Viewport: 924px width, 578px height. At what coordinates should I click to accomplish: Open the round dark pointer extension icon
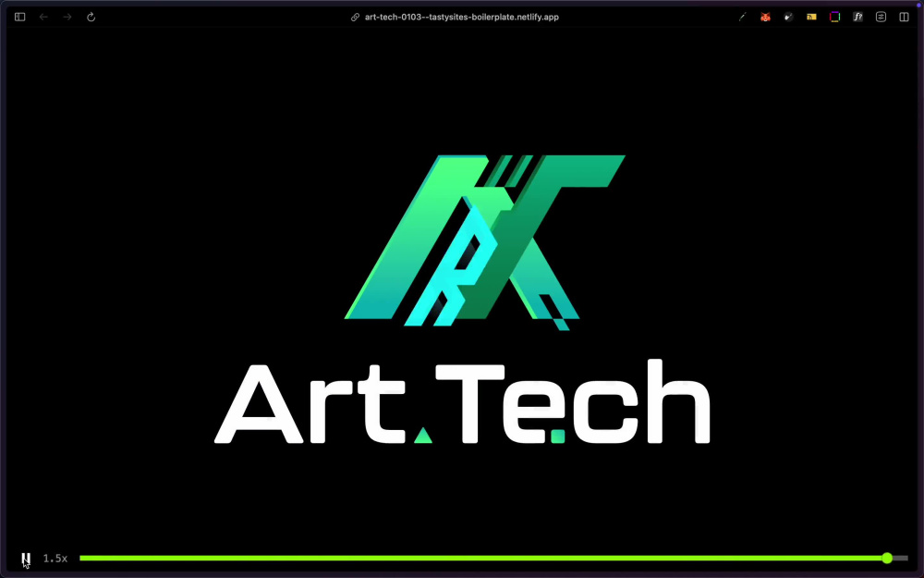point(788,17)
